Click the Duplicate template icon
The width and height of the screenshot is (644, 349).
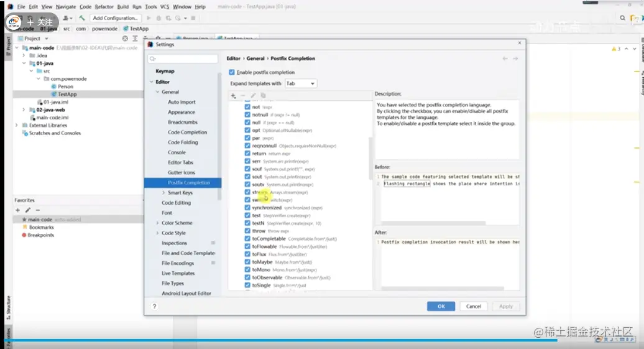(264, 95)
